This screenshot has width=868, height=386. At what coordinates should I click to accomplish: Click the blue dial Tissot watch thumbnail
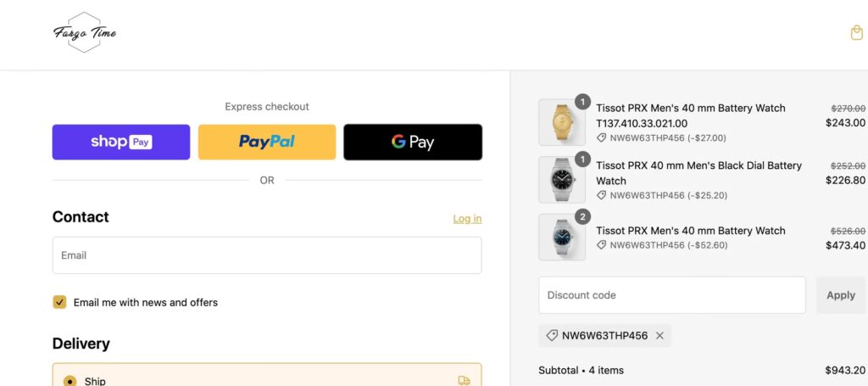coord(562,237)
